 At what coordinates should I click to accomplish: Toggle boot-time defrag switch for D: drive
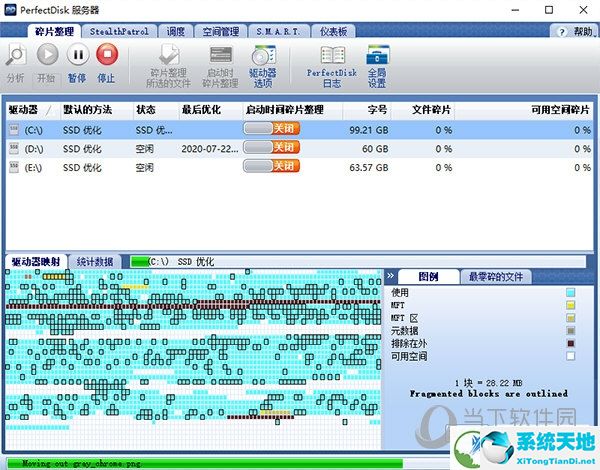[272, 147]
